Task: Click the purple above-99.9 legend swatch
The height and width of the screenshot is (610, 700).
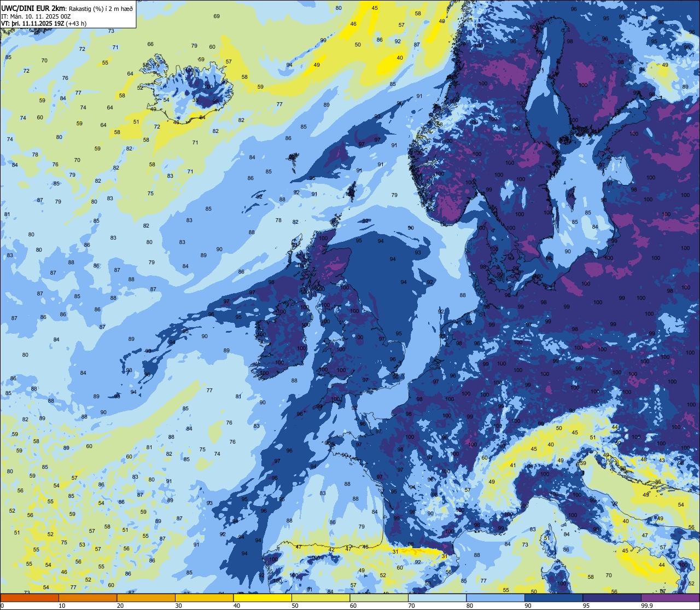Action: click(x=670, y=598)
